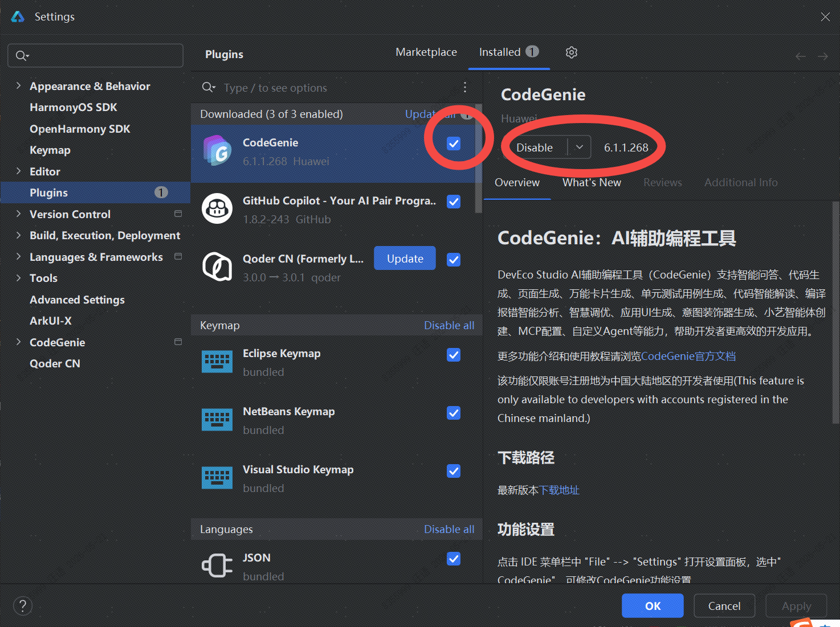Click Disable all for Languages group
The image size is (840, 627).
click(x=449, y=529)
